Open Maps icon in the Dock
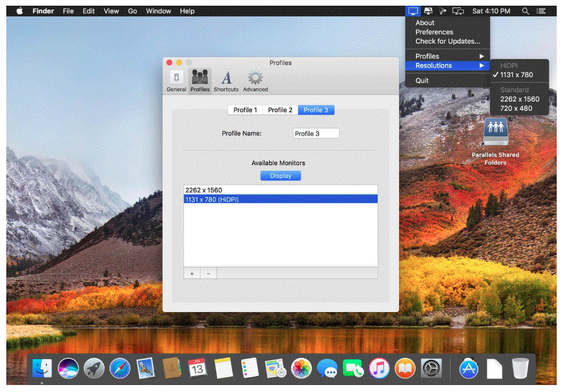 pyautogui.click(x=275, y=368)
